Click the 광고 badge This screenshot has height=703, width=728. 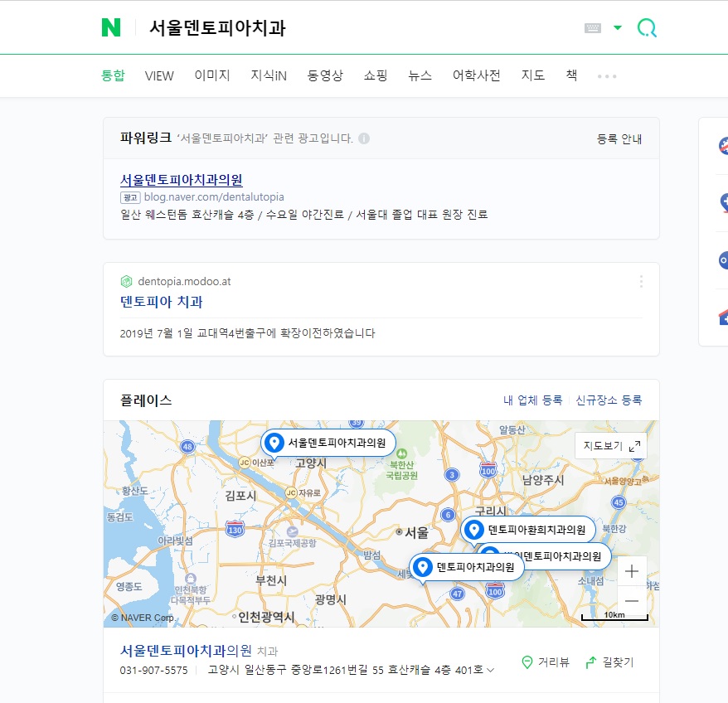click(x=130, y=197)
